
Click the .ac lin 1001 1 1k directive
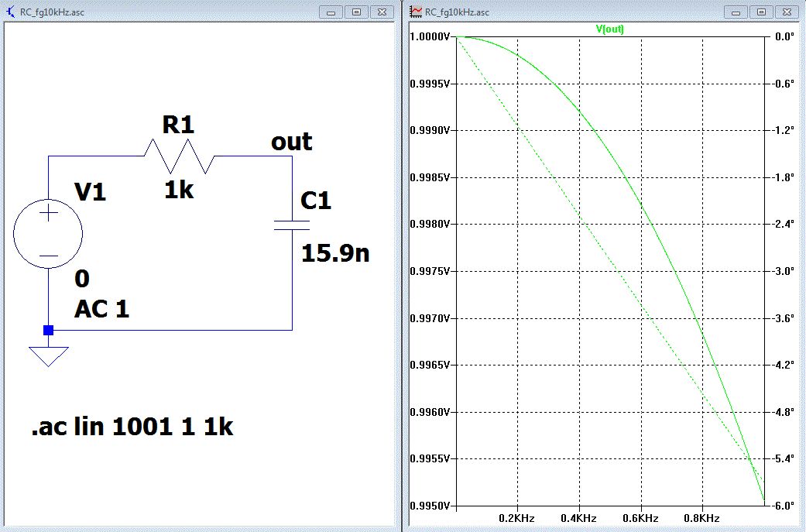pos(132,427)
